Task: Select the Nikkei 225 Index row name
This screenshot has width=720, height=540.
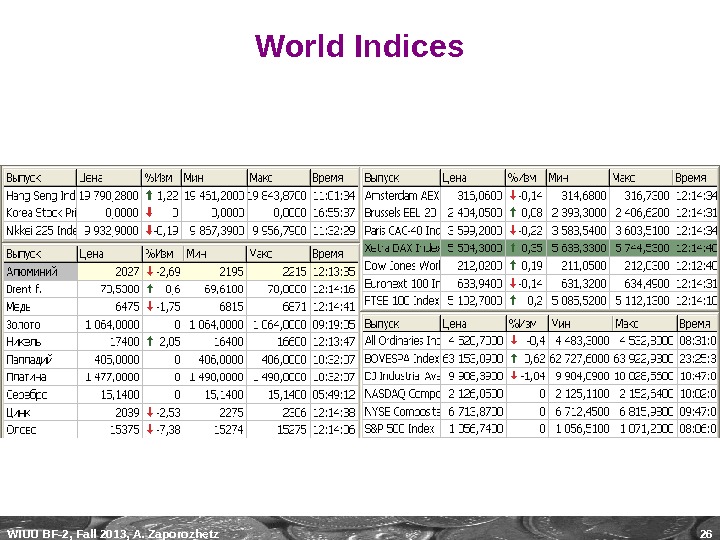Action: [x=40, y=230]
